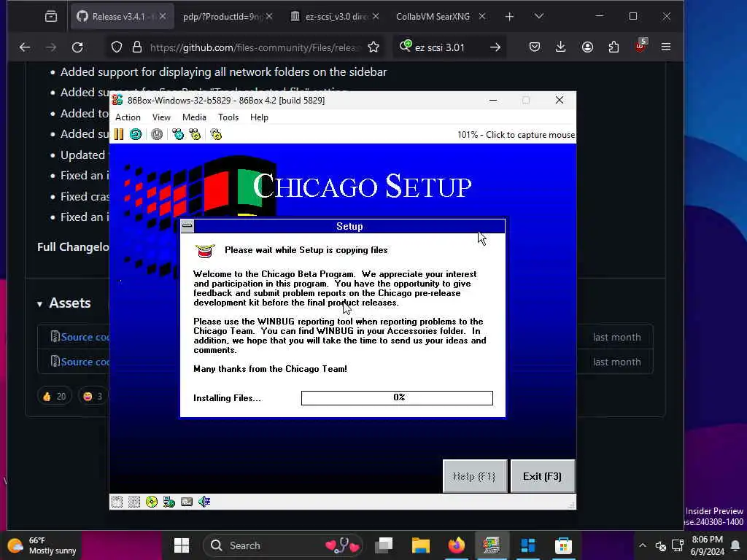Send Ctrl+Alt+Del via the 86Box toolbar
Image resolution: width=747 pixels, height=560 pixels.
click(178, 135)
